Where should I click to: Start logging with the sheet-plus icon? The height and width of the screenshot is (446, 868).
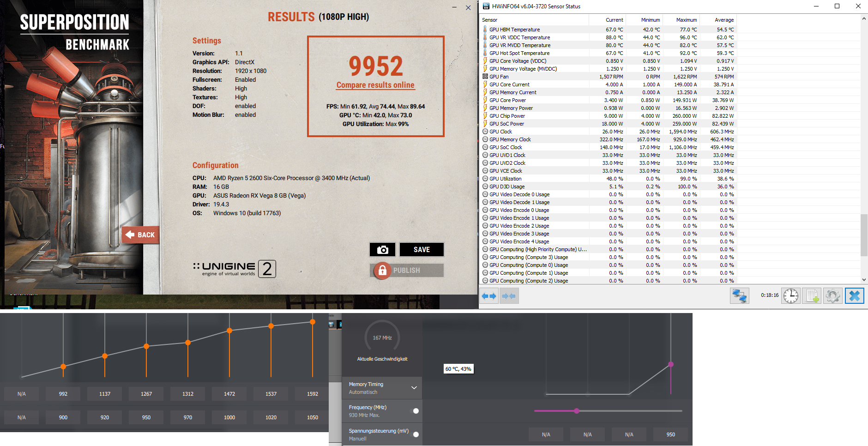812,295
